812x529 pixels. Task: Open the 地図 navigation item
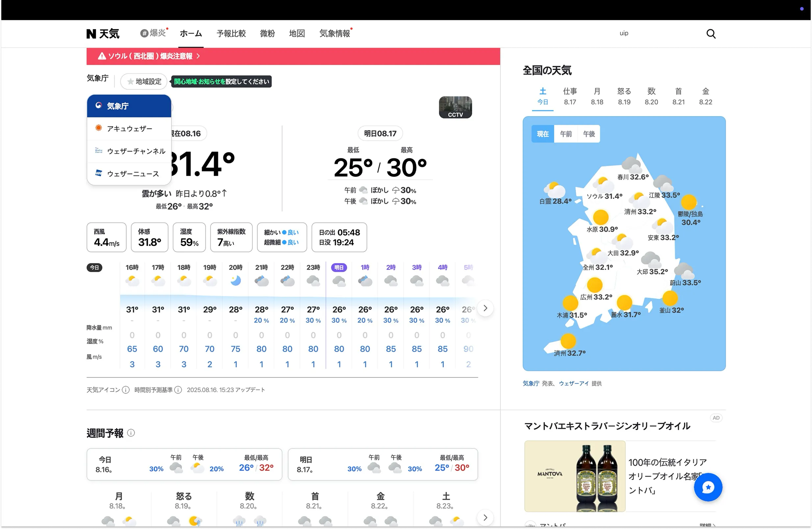(296, 34)
